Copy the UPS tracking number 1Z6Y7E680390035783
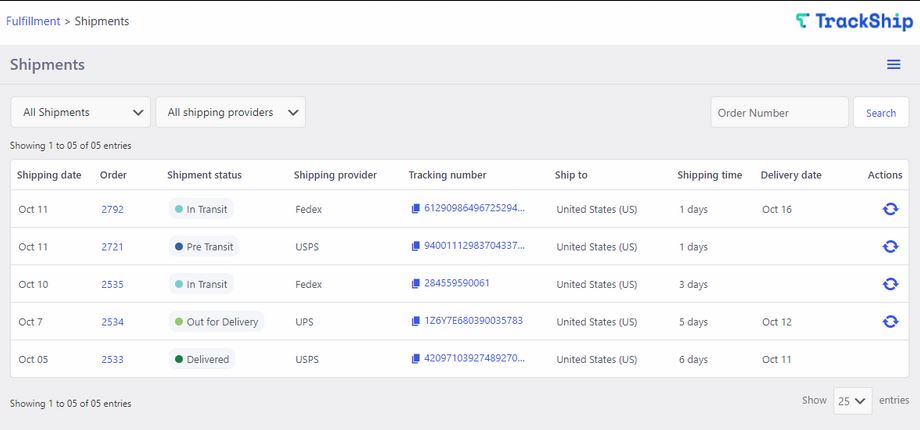Viewport: 920px width, 430px height. tap(415, 321)
